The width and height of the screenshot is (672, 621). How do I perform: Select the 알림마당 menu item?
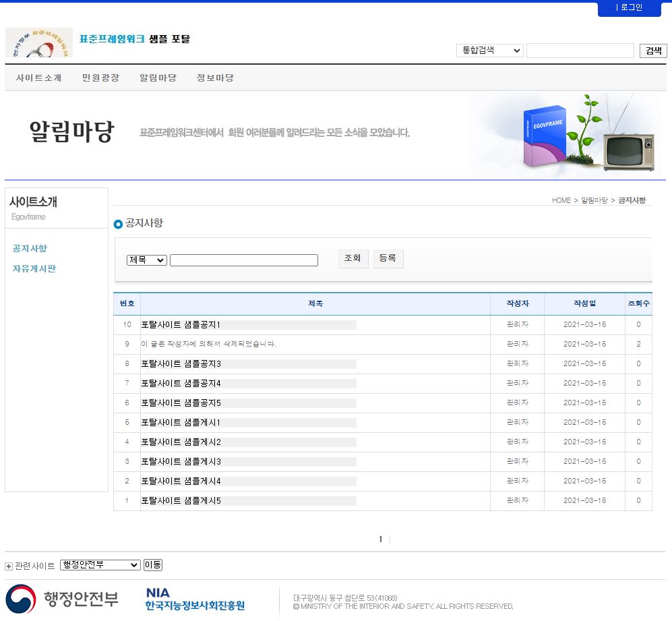click(158, 78)
